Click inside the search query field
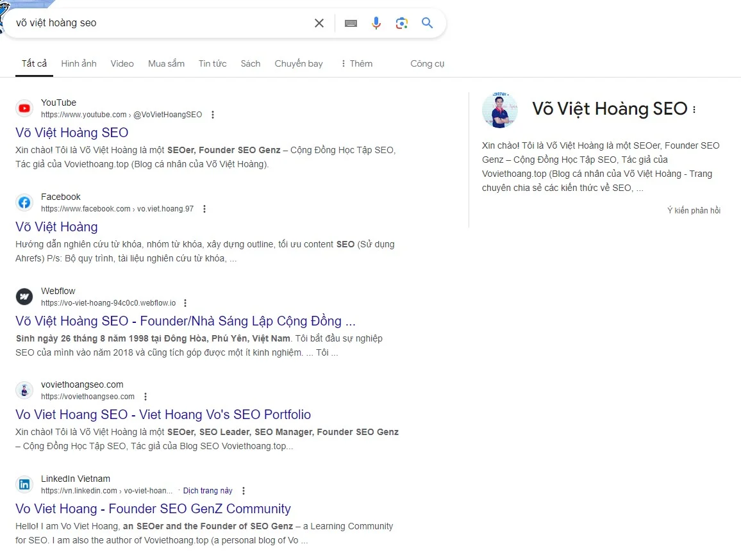The image size is (741, 560). coord(161,22)
